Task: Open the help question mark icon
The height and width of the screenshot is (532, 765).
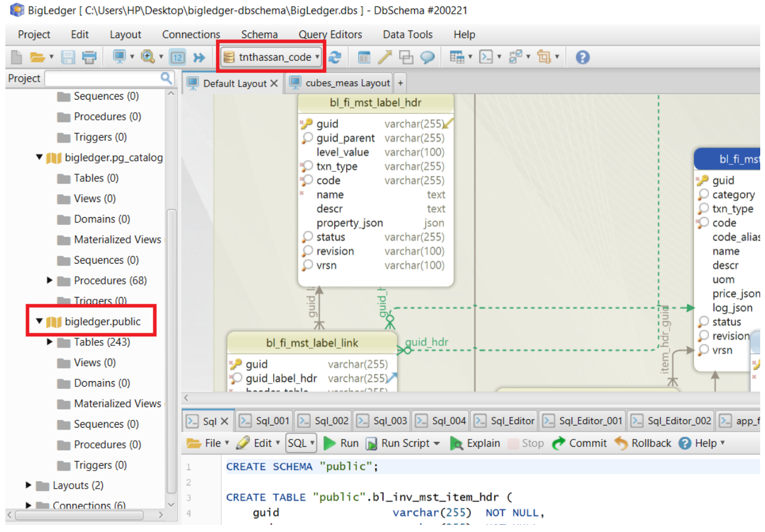Action: click(582, 57)
